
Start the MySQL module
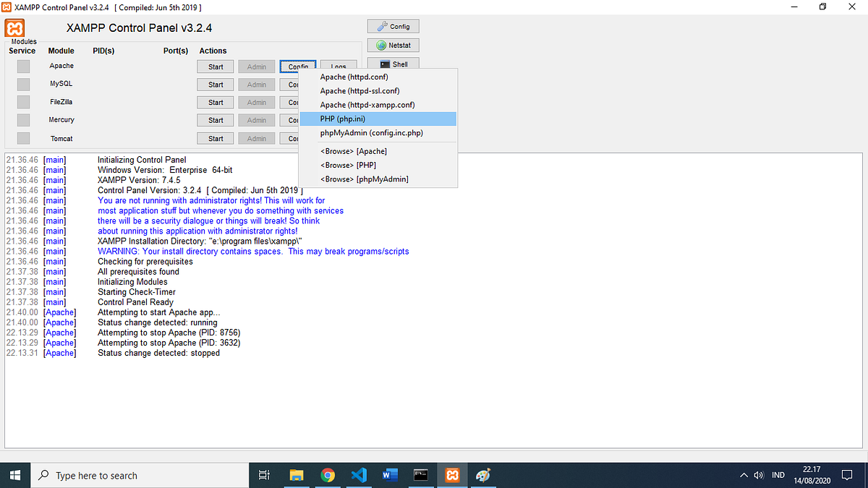216,85
